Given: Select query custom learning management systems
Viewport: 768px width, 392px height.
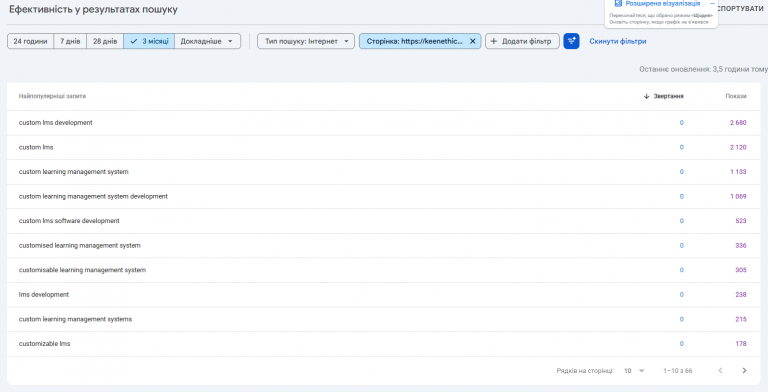Looking at the screenshot, I should pos(384,319).
